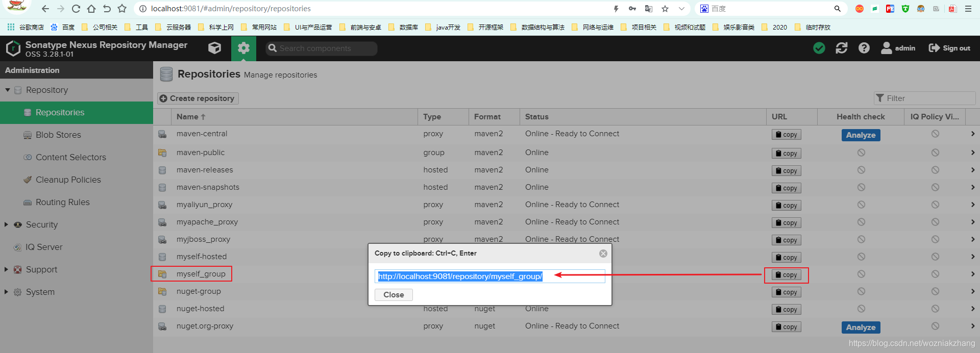Select the maven-releases hosted icon

[162, 170]
